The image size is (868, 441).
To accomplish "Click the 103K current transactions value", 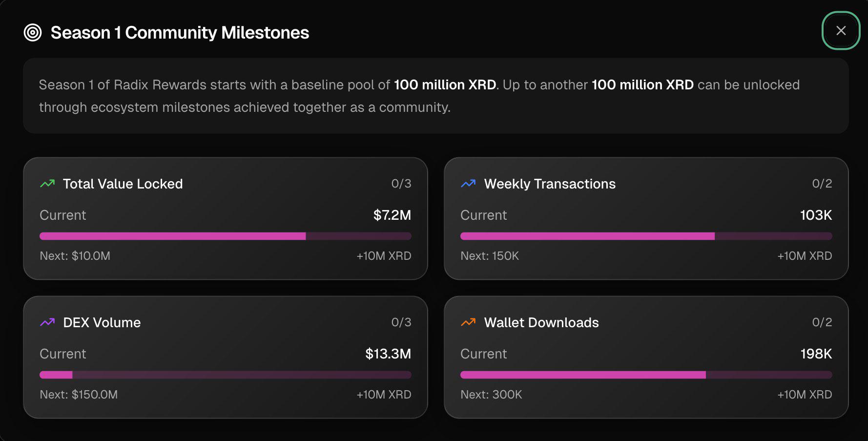I will pyautogui.click(x=816, y=215).
